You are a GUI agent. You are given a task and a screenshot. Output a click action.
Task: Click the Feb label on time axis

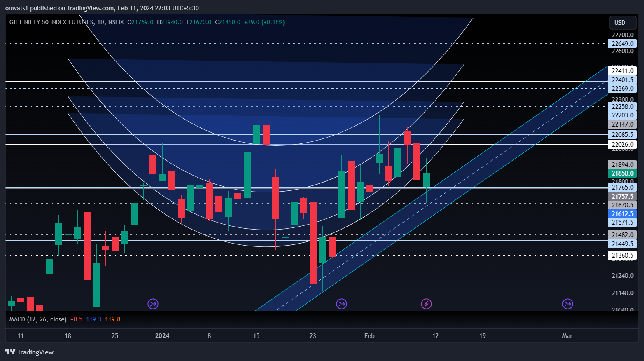pos(369,336)
